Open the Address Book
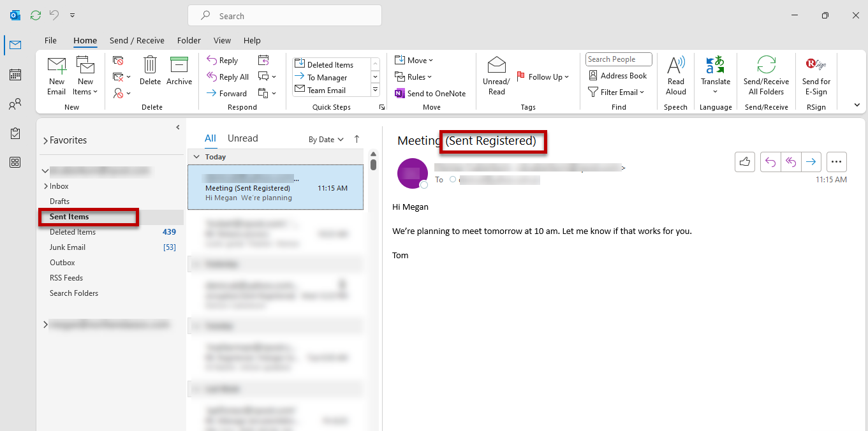868x431 pixels. [x=617, y=75]
